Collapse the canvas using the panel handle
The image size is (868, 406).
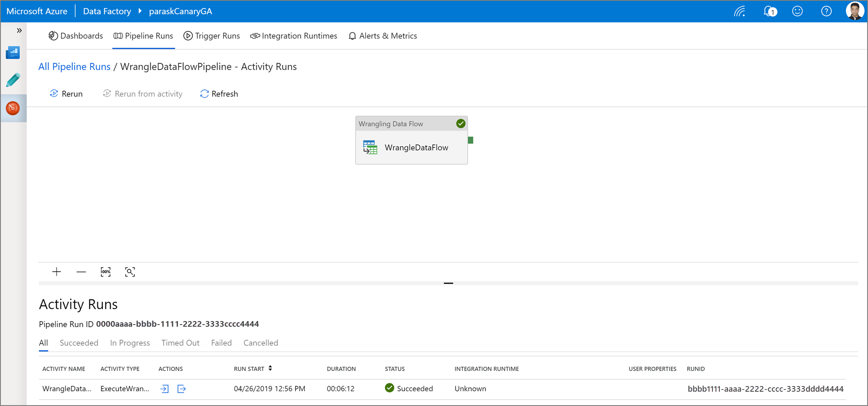pyautogui.click(x=449, y=283)
